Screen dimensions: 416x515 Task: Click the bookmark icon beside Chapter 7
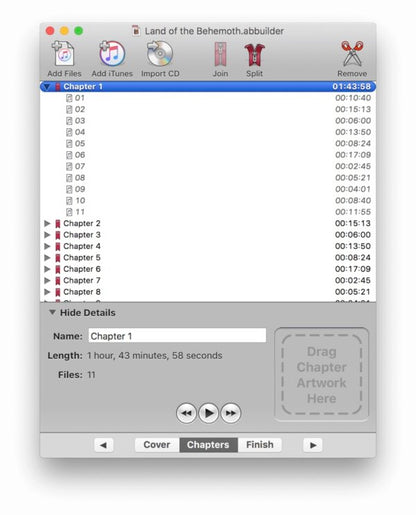pyautogui.click(x=58, y=281)
